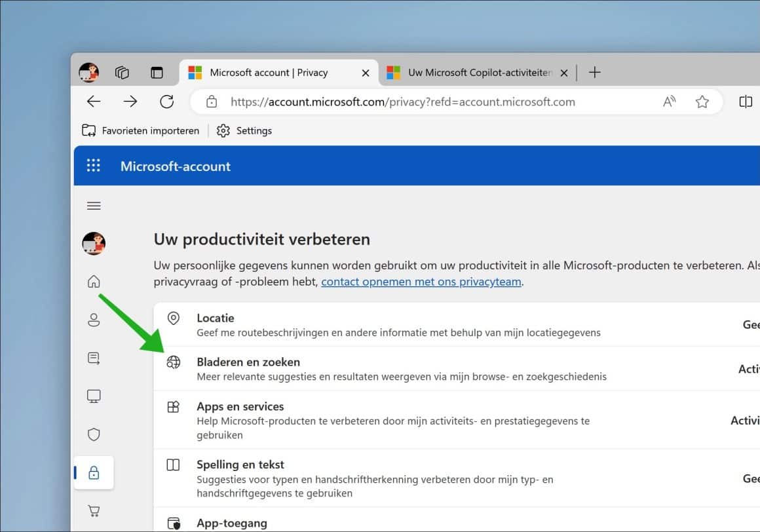Viewport: 760px width, 532px height.
Task: Open the Microsoft app launcher grid
Action: (93, 166)
